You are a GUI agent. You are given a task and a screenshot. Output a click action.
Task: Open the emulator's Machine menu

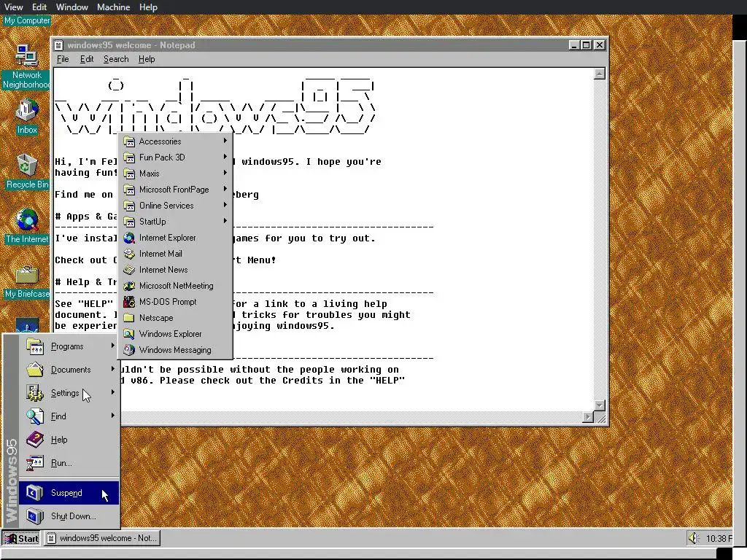tap(113, 7)
